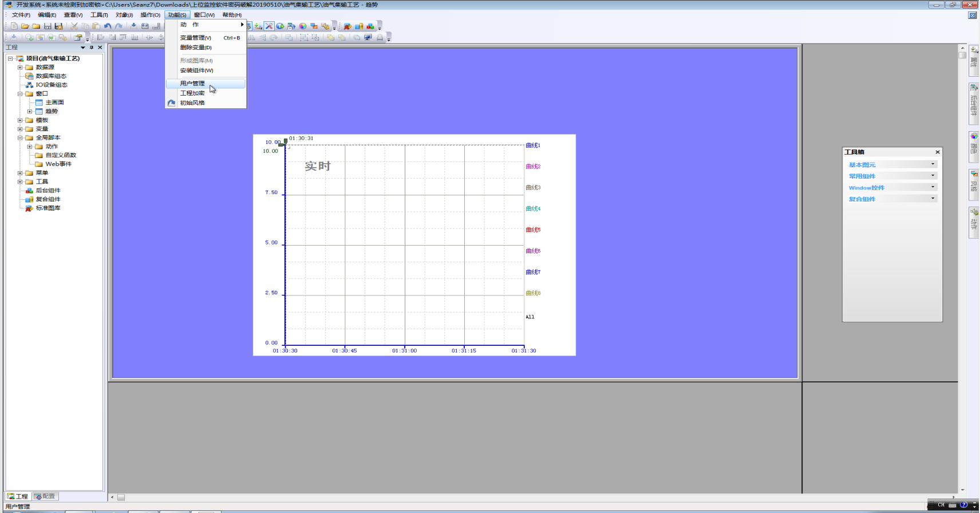The image size is (980, 513).
Task: Expand the Window控件 toolbox section
Action: [x=892, y=187]
